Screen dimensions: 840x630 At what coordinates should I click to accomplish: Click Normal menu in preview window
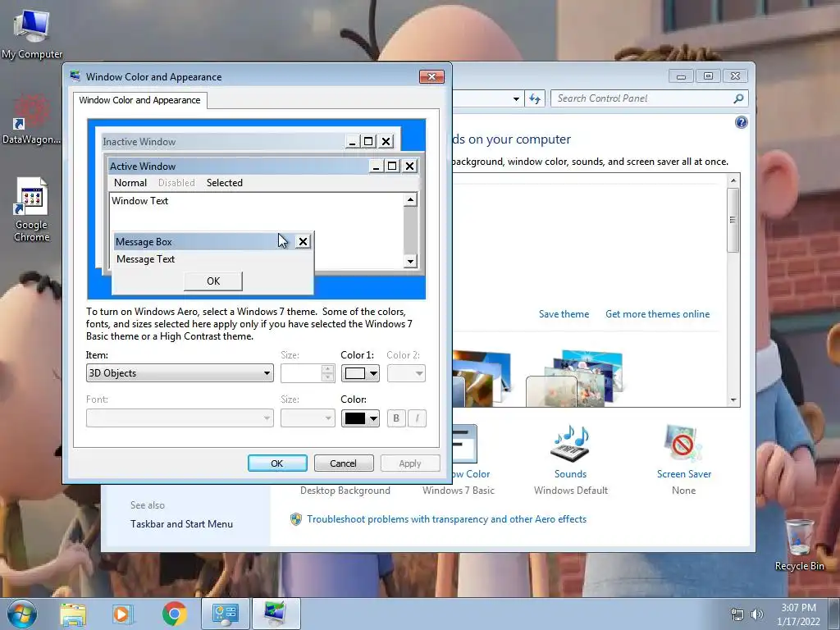[x=130, y=183]
